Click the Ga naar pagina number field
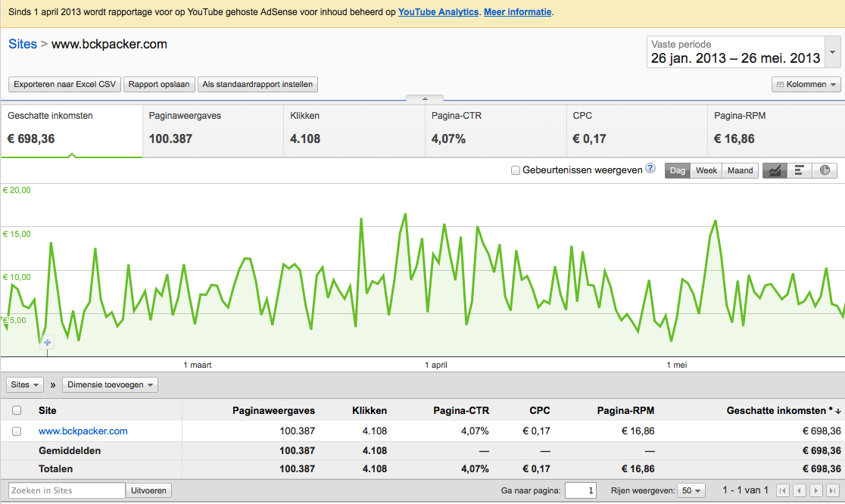This screenshot has width=845, height=504. 581,490
